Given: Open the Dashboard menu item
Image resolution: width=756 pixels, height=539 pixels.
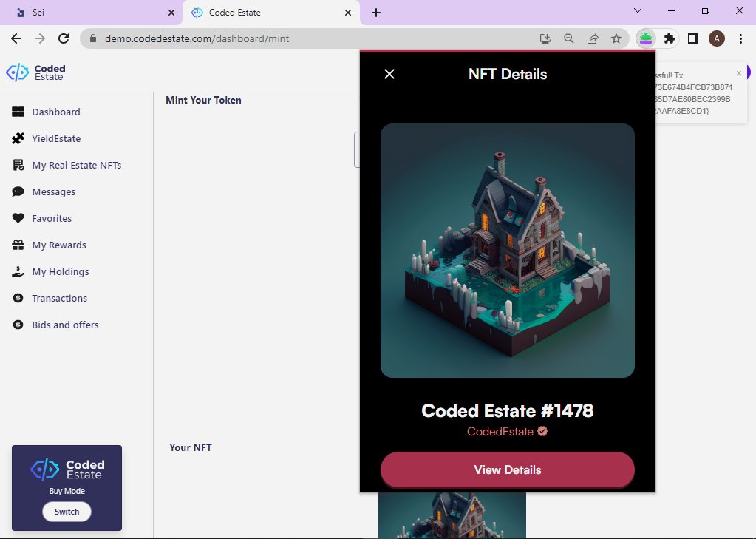Looking at the screenshot, I should pos(56,112).
